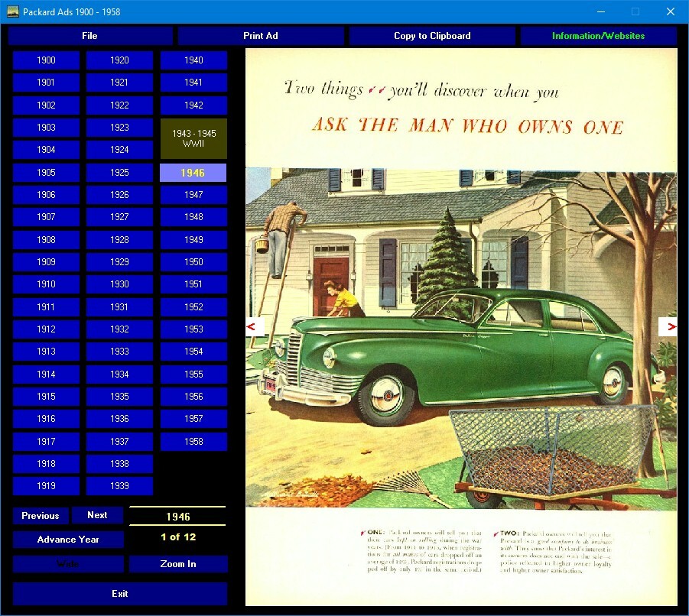Select year 1957
The image size is (689, 616).
pyautogui.click(x=193, y=419)
